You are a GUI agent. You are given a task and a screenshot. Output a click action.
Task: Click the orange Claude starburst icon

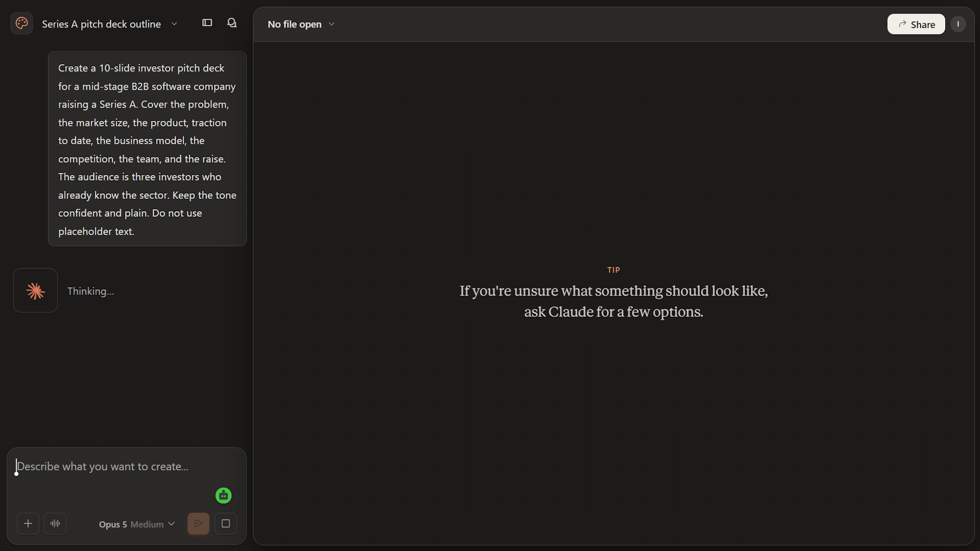[35, 291]
